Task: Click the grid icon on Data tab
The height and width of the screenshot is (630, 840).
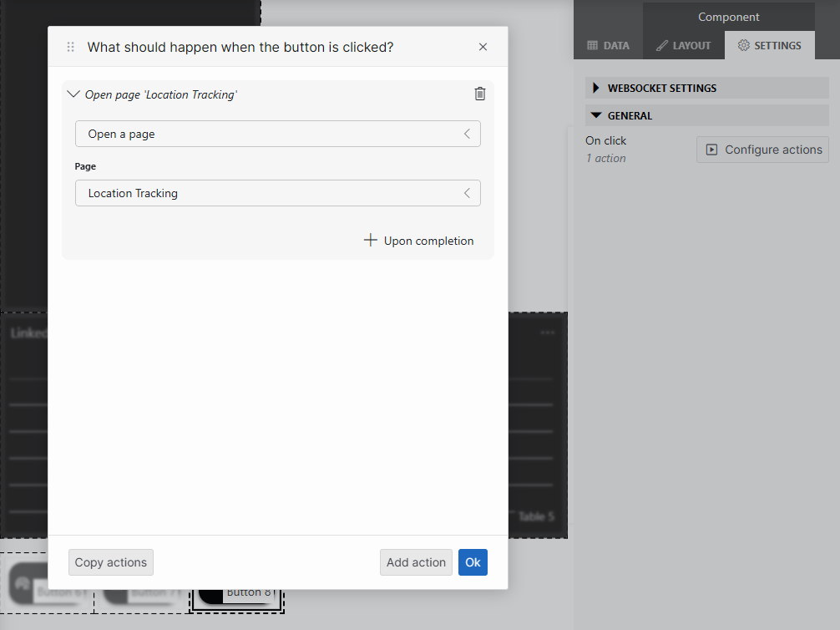Action: 592,46
